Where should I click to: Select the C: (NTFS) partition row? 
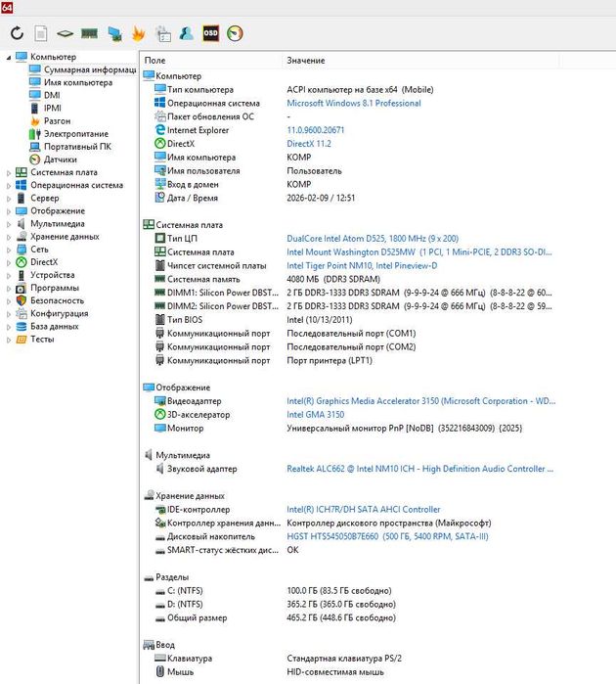point(274,591)
